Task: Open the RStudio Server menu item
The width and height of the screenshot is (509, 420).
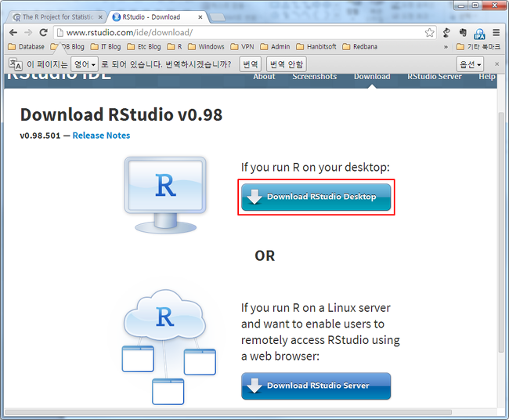Action: (x=435, y=77)
